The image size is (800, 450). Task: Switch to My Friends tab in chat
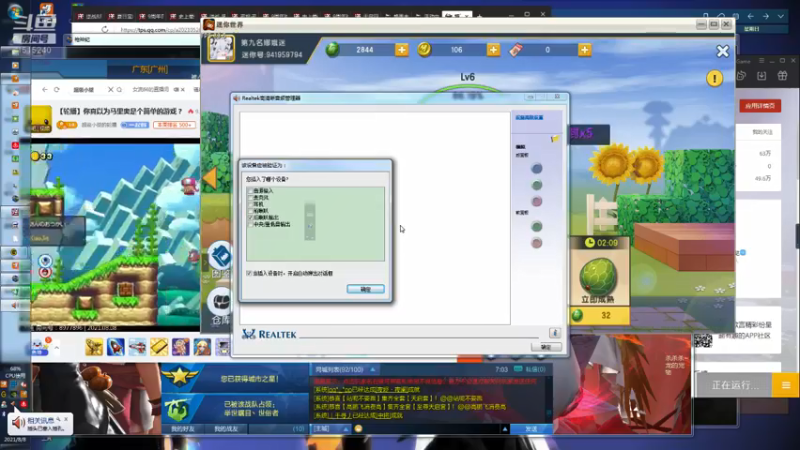click(183, 429)
